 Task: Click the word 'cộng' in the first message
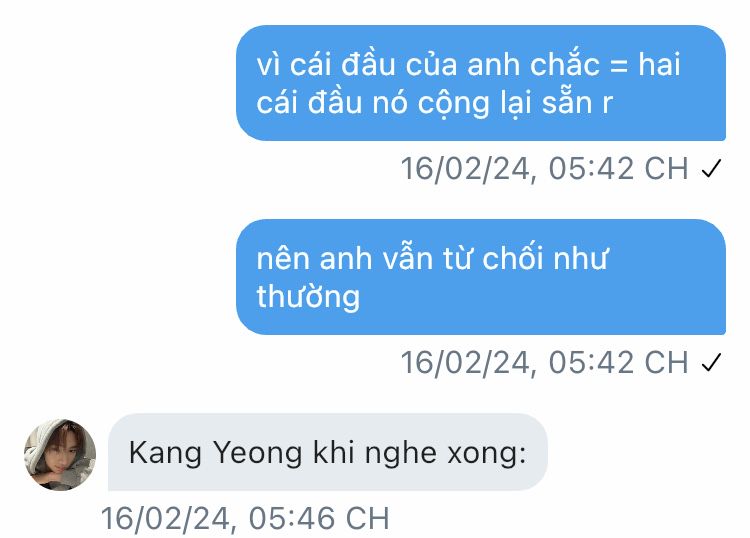pyautogui.click(x=454, y=103)
